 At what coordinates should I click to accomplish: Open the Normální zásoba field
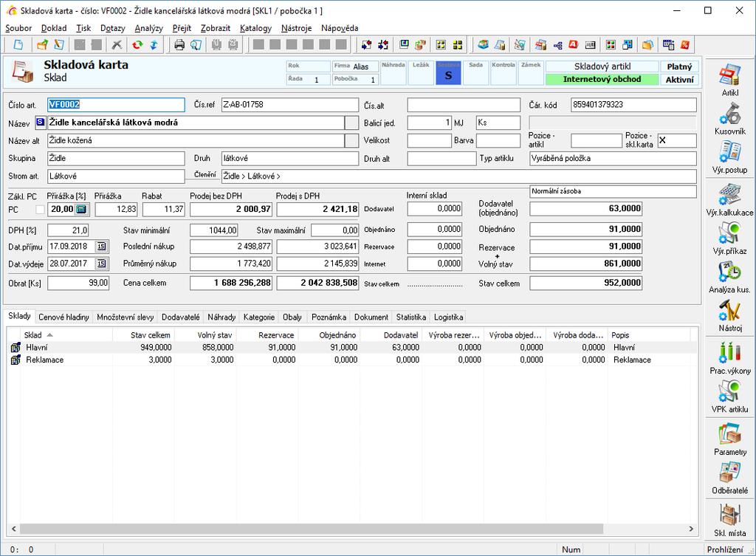[613, 191]
